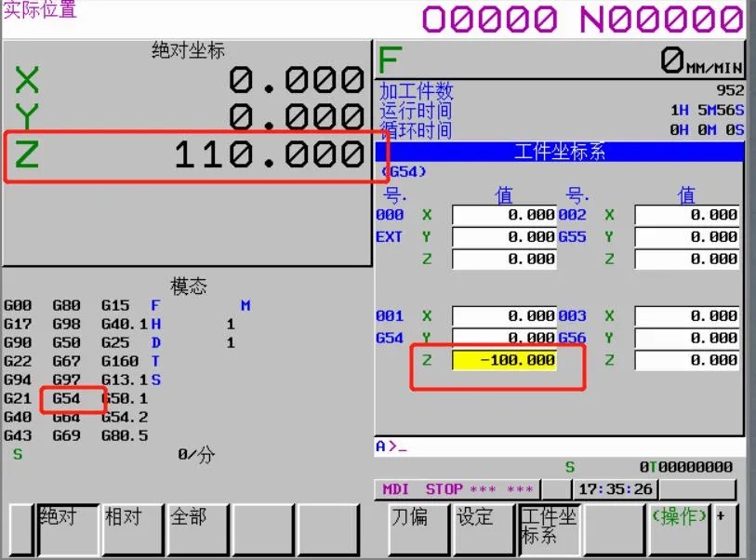
Task: Click the Z absolute coordinate 110.000 readout
Action: [x=190, y=154]
